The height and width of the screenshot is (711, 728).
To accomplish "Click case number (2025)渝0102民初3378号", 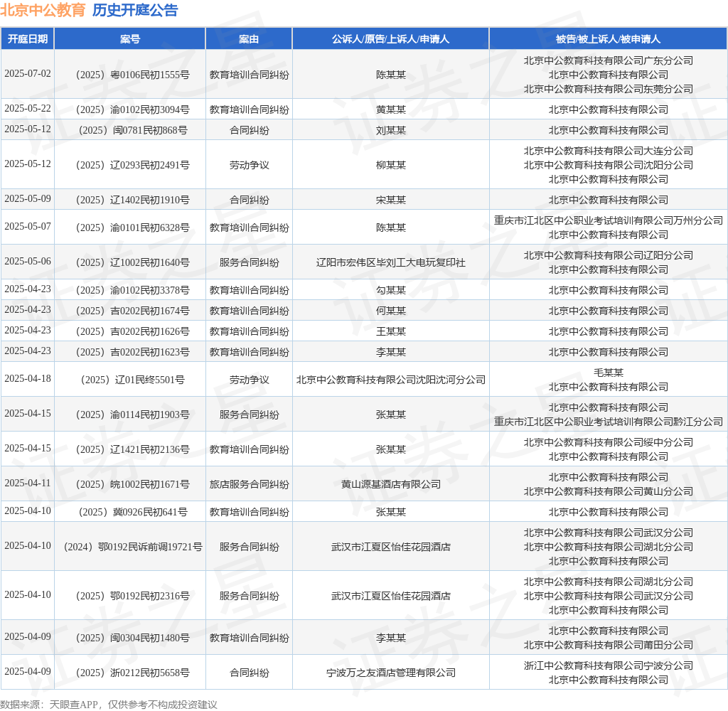I will click(132, 290).
